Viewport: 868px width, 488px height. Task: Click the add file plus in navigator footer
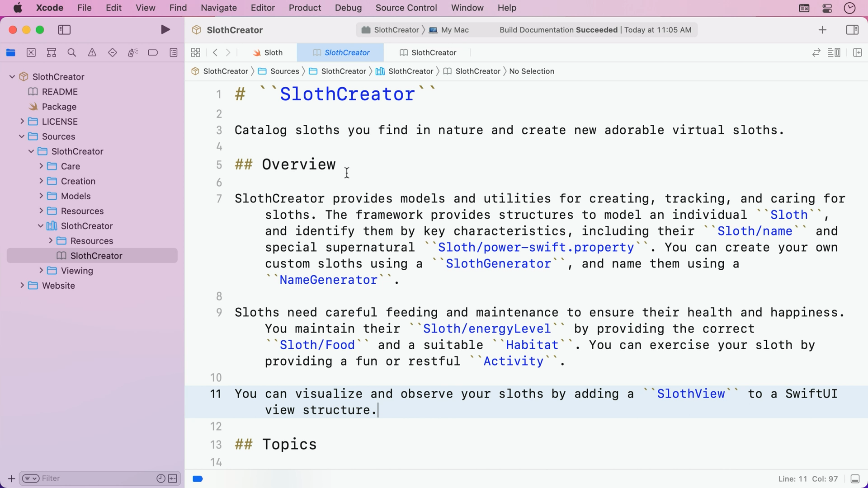tap(11, 479)
